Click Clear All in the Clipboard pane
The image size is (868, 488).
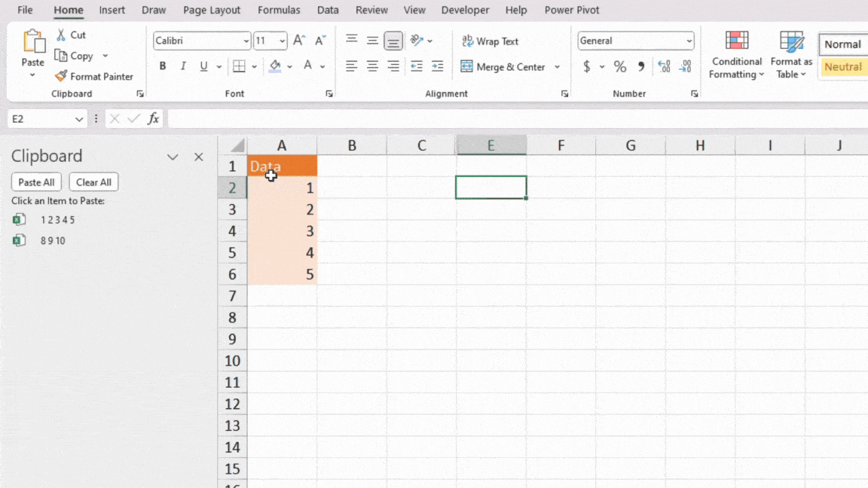click(93, 181)
